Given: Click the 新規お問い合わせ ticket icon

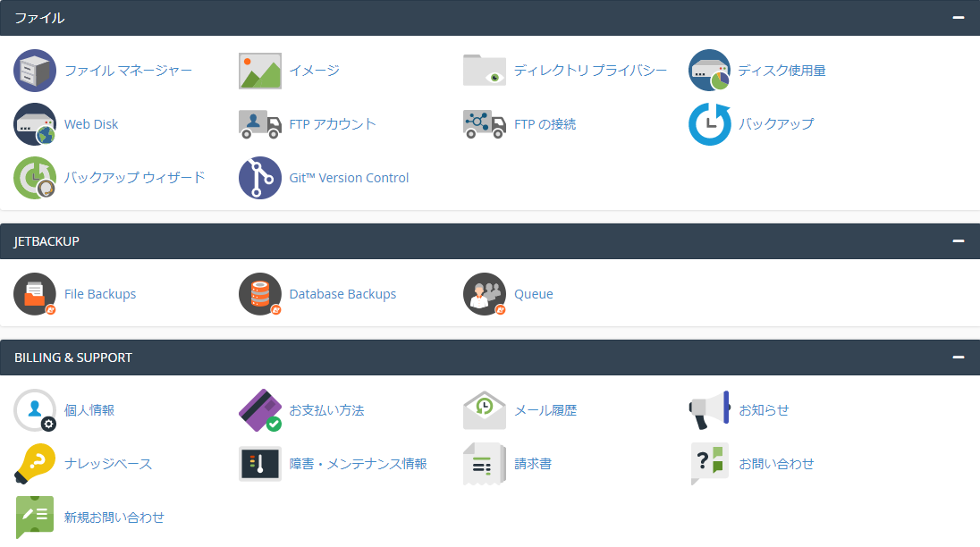Looking at the screenshot, I should 35,518.
